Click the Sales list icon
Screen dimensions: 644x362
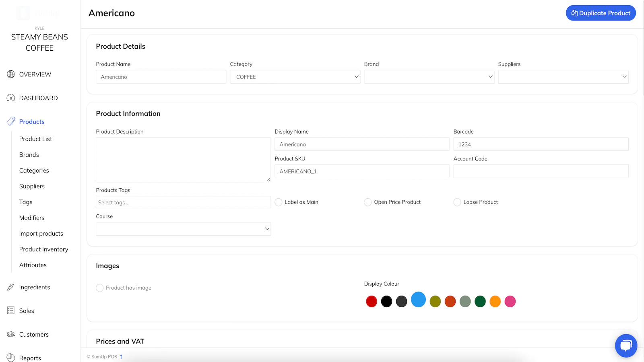(x=11, y=311)
